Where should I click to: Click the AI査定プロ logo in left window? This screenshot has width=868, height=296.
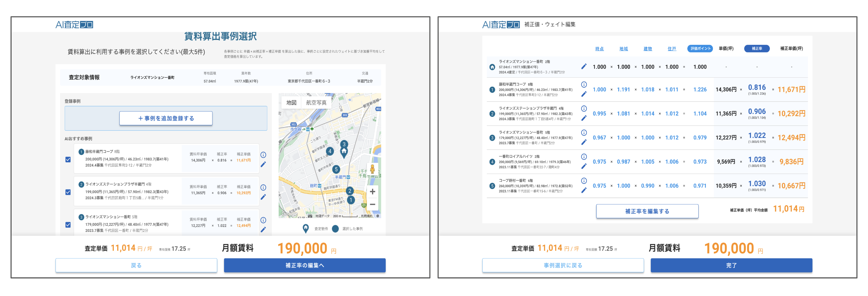tap(74, 25)
